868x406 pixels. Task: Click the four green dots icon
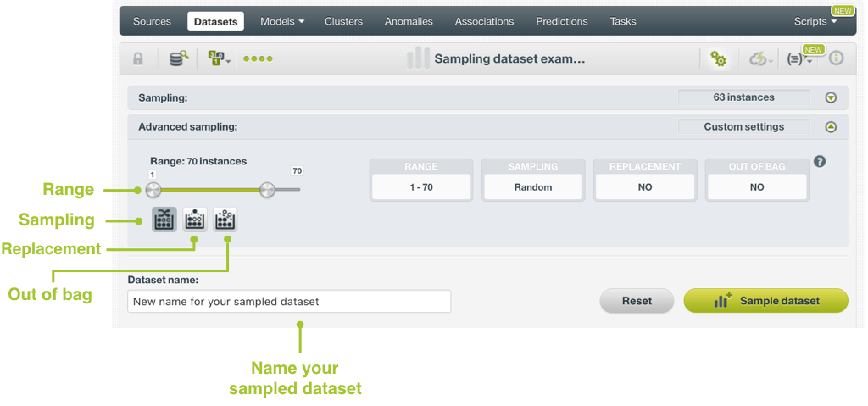tap(258, 59)
